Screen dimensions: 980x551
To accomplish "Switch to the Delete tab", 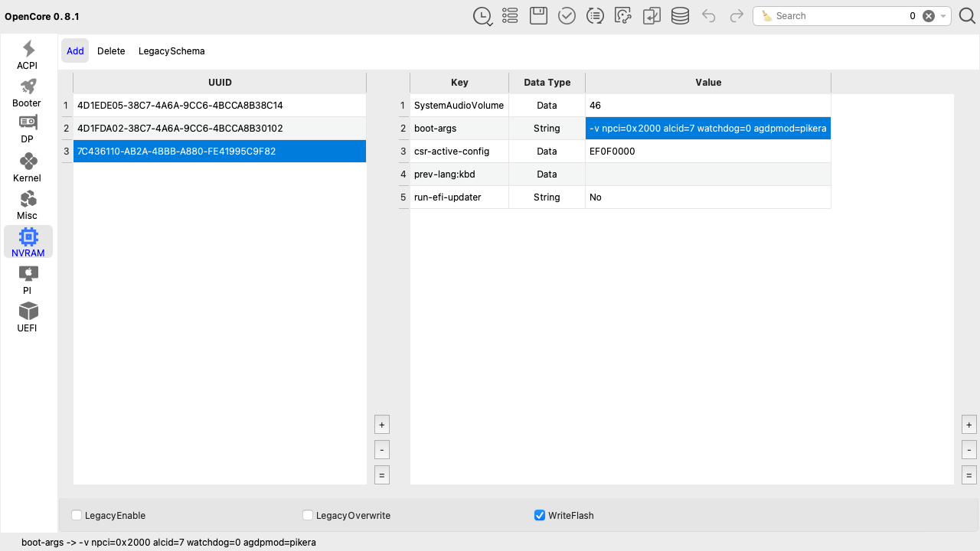I will click(111, 51).
